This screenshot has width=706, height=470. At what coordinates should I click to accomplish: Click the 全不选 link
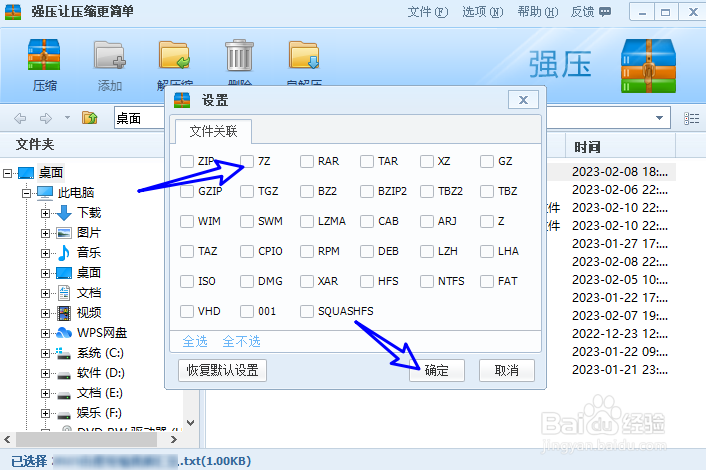coord(241,342)
